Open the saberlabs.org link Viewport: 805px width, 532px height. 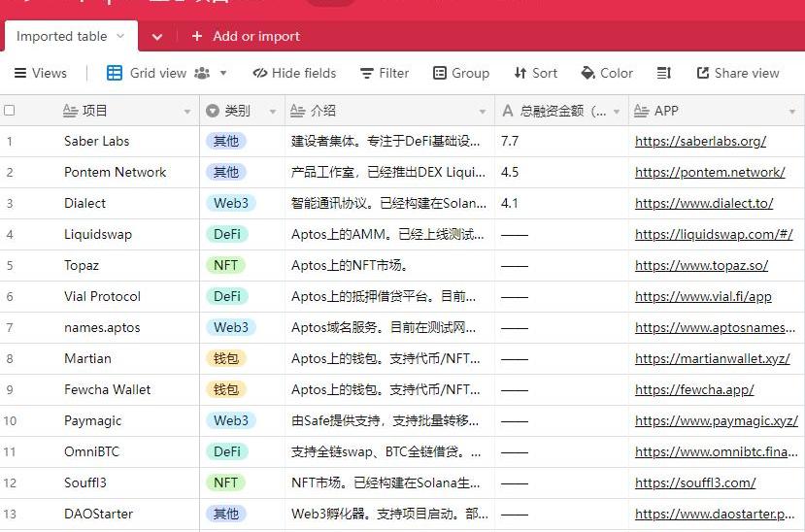click(x=700, y=141)
